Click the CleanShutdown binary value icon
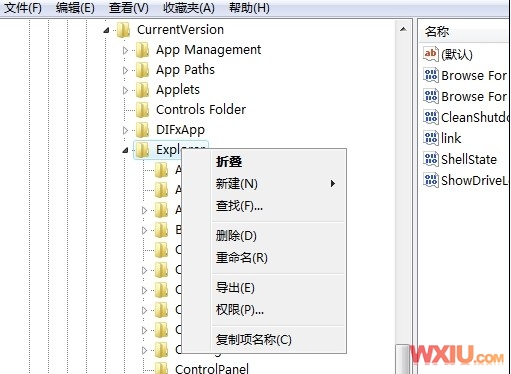 pyautogui.click(x=431, y=117)
